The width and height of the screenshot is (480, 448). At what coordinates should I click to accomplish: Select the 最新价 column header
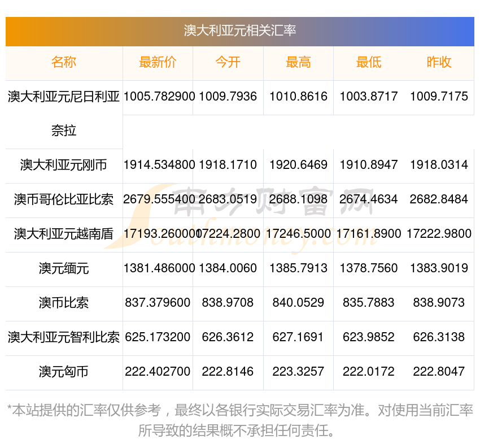pyautogui.click(x=158, y=62)
